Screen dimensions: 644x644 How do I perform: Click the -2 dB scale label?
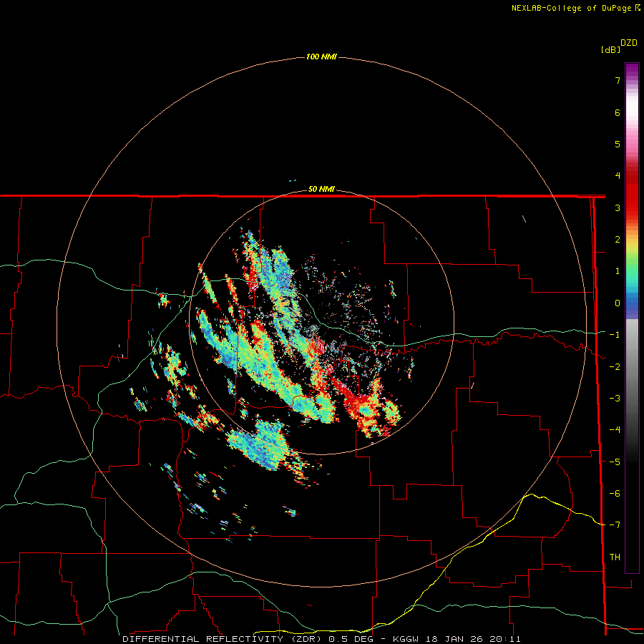pyautogui.click(x=615, y=367)
